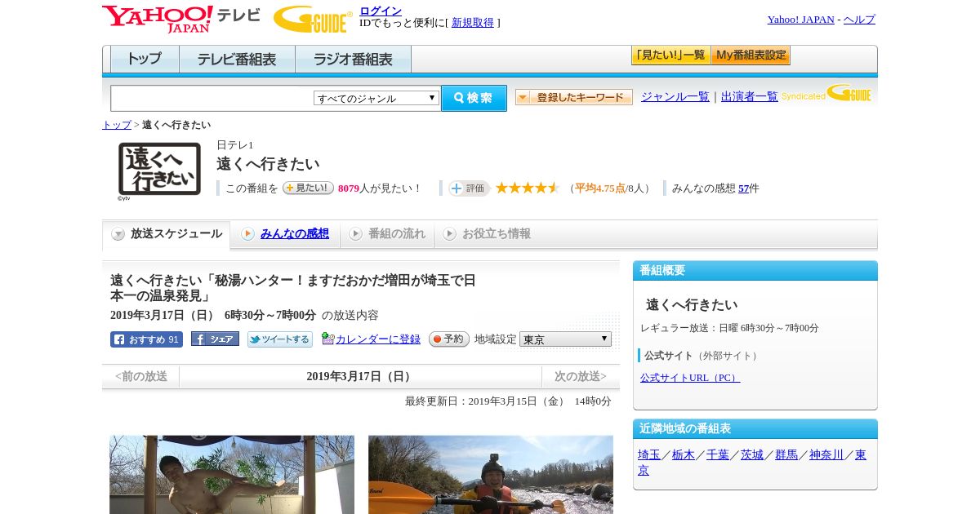The height and width of the screenshot is (514, 980).
Task: Click the star rating display
Action: click(x=528, y=188)
